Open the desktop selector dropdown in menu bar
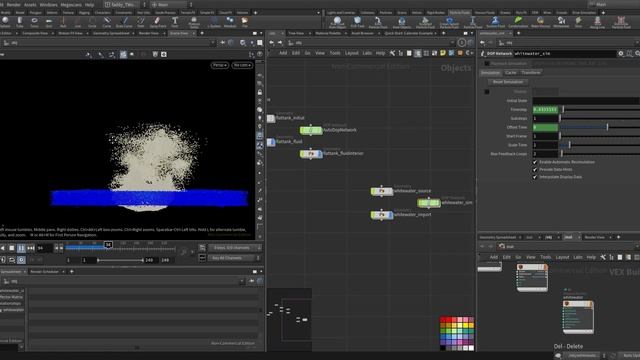The height and width of the screenshot is (360, 640). coord(124,4)
